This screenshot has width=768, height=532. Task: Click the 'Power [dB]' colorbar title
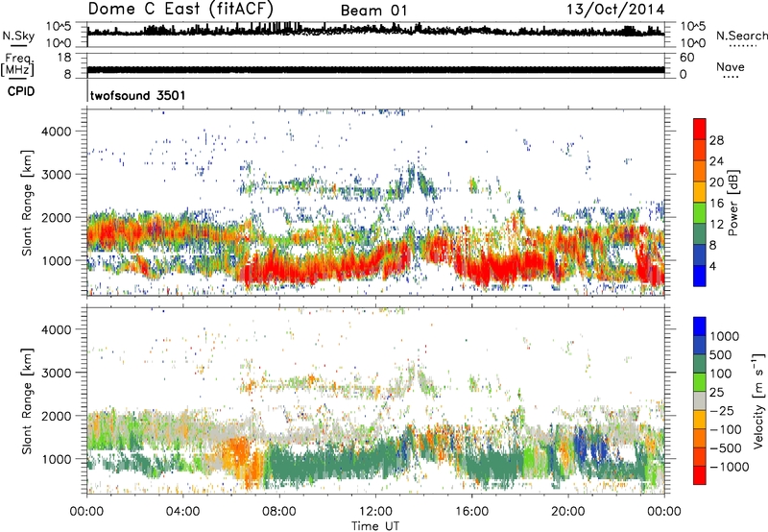point(733,203)
